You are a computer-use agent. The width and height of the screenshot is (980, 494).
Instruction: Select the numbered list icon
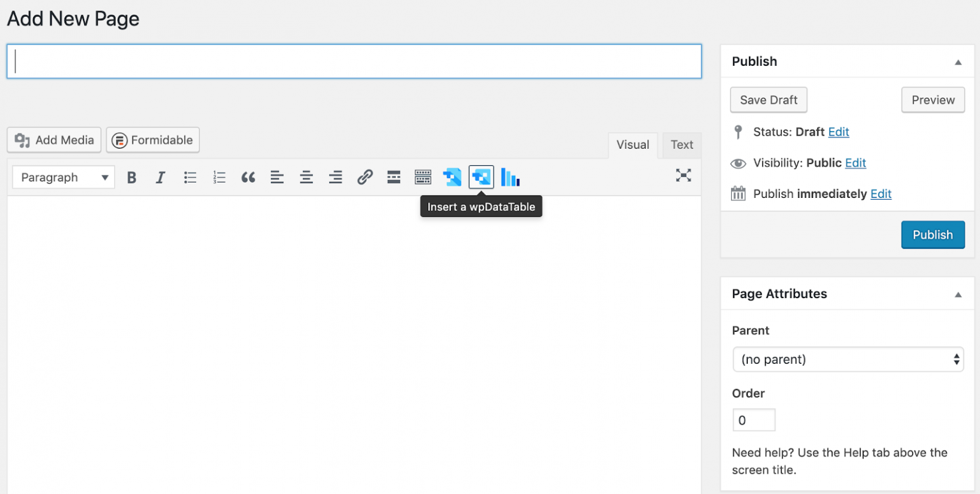pos(219,177)
